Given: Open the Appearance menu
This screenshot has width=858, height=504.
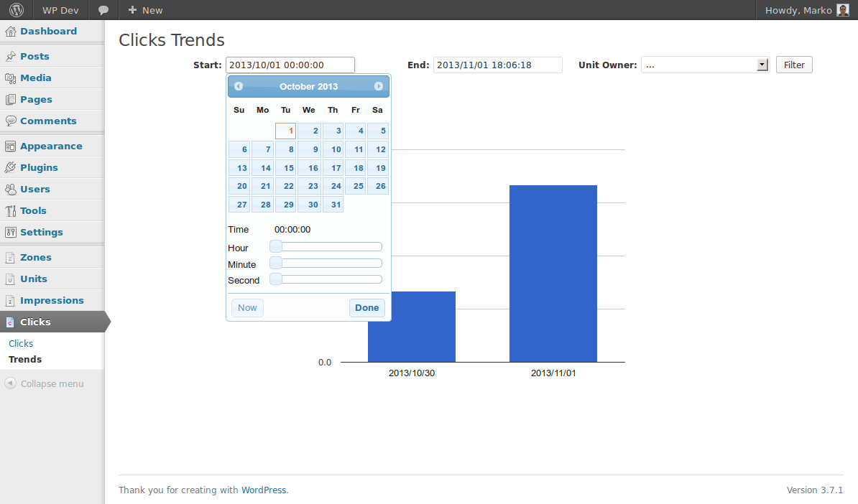Looking at the screenshot, I should point(51,146).
